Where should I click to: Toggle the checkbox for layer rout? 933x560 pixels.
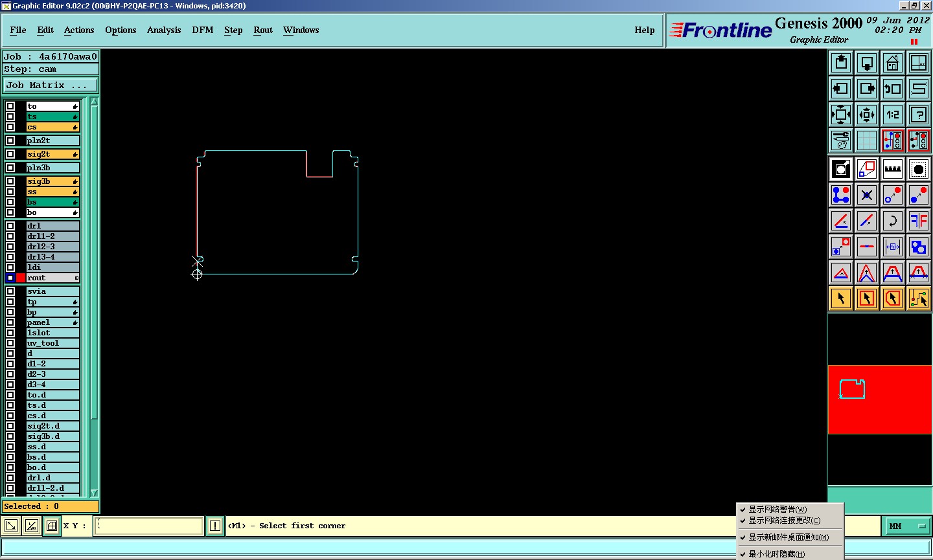[x=10, y=278]
